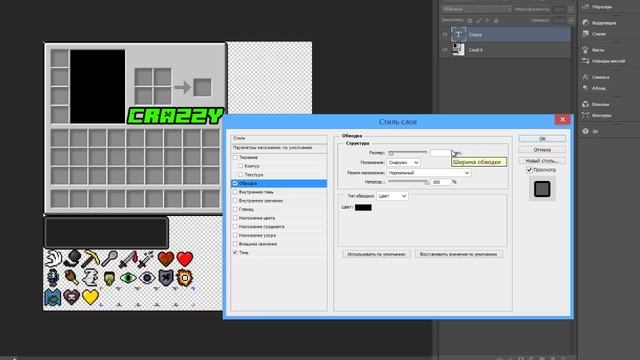Click lock transparent pixels icon in Layers panel

[470, 20]
